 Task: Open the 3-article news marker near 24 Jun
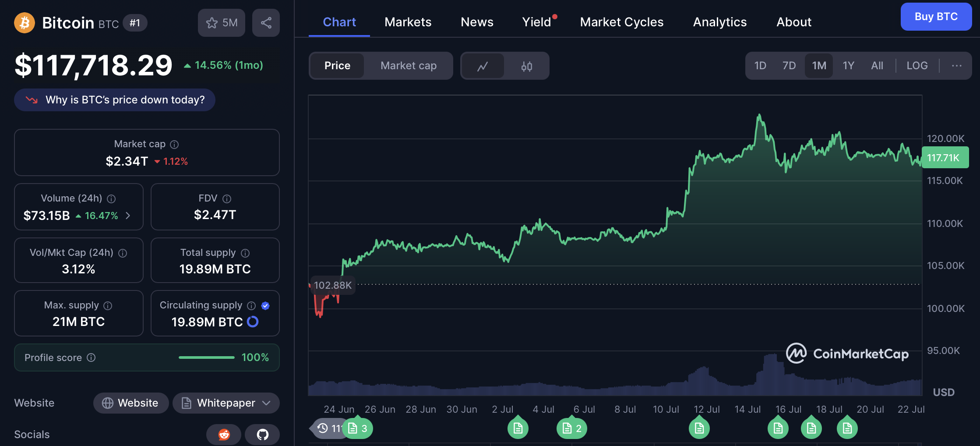pos(357,428)
